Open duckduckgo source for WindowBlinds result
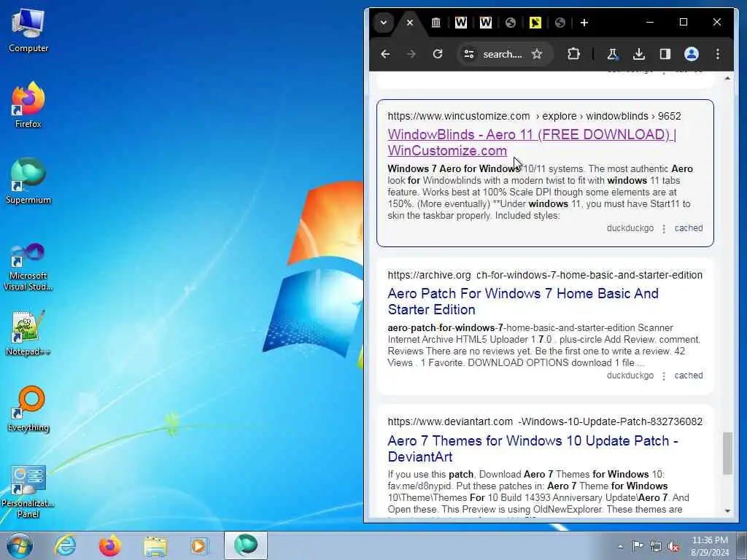This screenshot has width=747, height=560. pyautogui.click(x=630, y=228)
